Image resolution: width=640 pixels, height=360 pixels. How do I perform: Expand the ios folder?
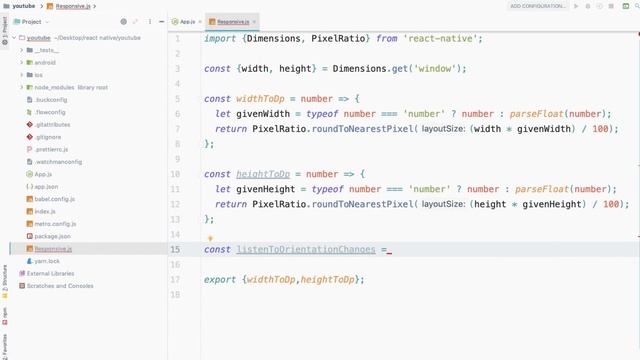tap(22, 75)
